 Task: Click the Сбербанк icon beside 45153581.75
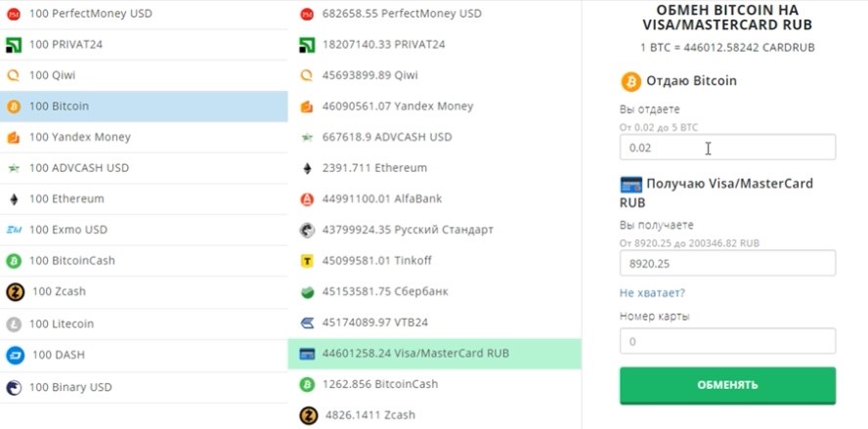click(307, 292)
